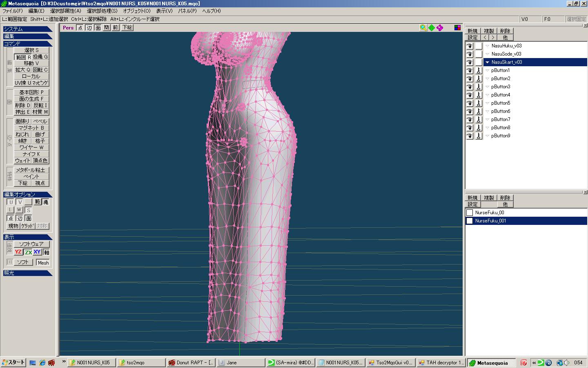Unlock the pButton1 object key icon
Screen dimensions: 588x368
[x=479, y=70]
